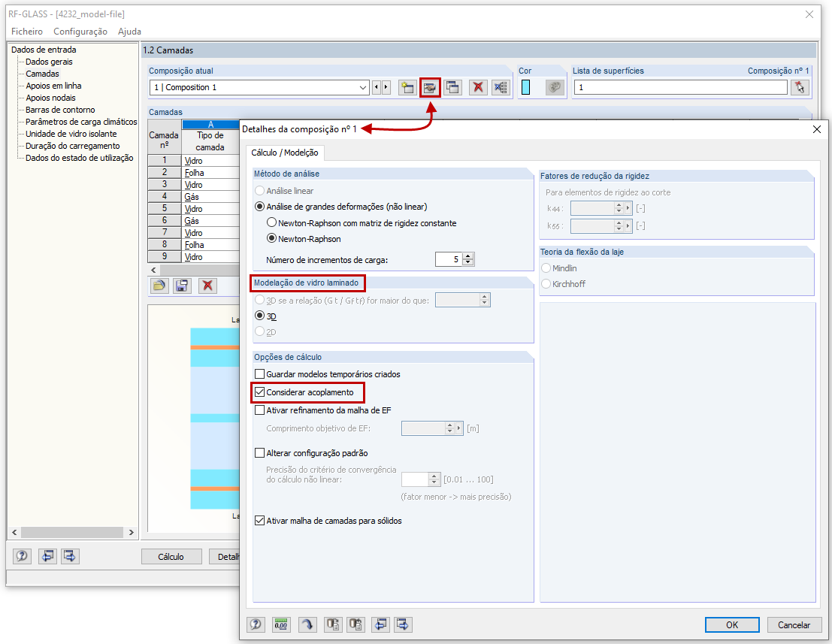Expand Dados de entrada root tree node
Viewport: 832px width, 644px height.
coord(44,50)
